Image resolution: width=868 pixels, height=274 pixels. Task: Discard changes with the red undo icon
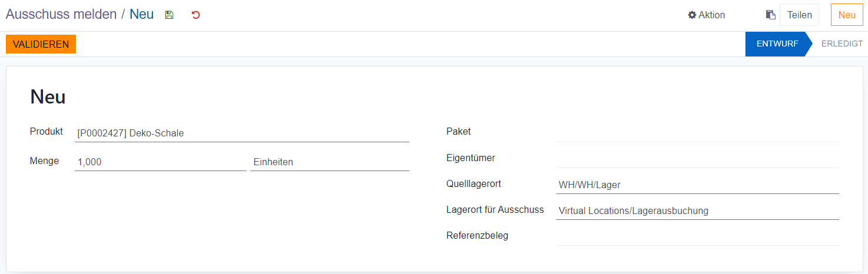tap(196, 15)
